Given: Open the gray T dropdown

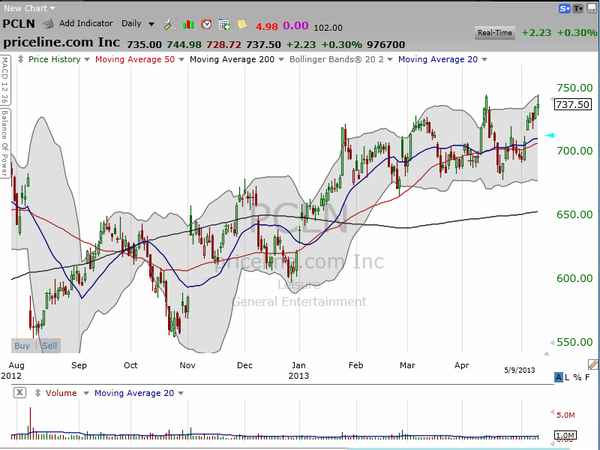Looking at the screenshot, I should 577,8.
